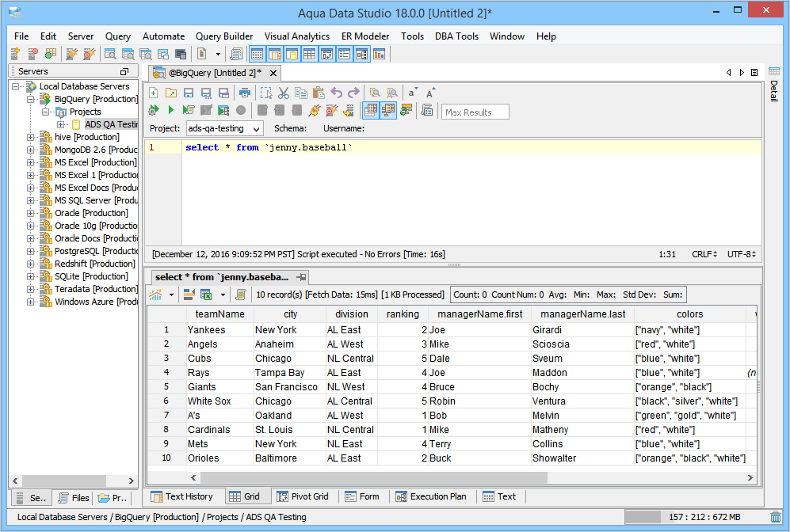Click the green Execute play button
Screen dimensions: 790x532
pos(171,110)
